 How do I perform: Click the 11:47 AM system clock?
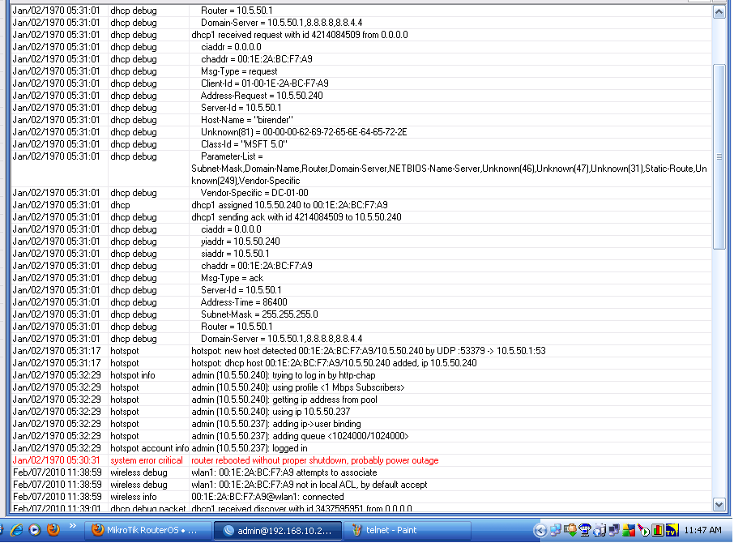pos(702,531)
